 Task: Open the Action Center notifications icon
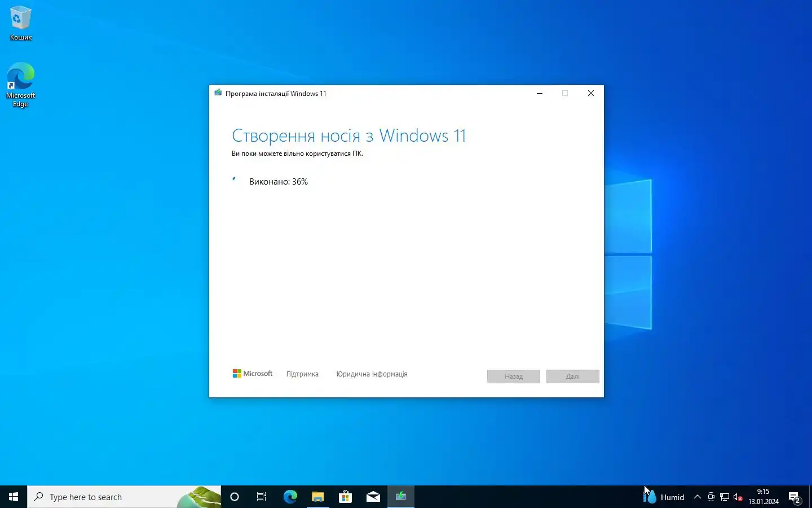click(x=795, y=497)
